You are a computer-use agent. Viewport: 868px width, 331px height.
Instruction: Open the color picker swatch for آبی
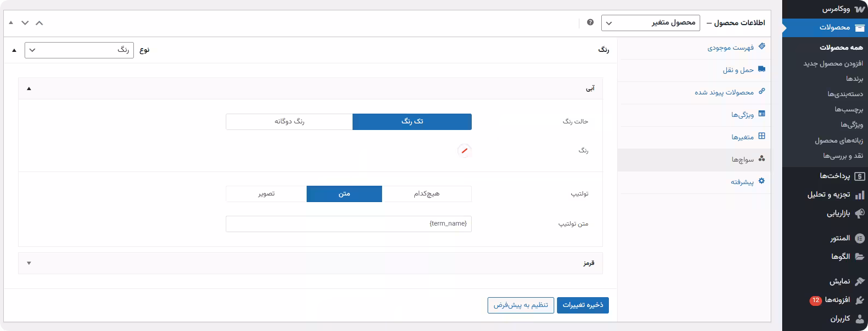coord(465,151)
